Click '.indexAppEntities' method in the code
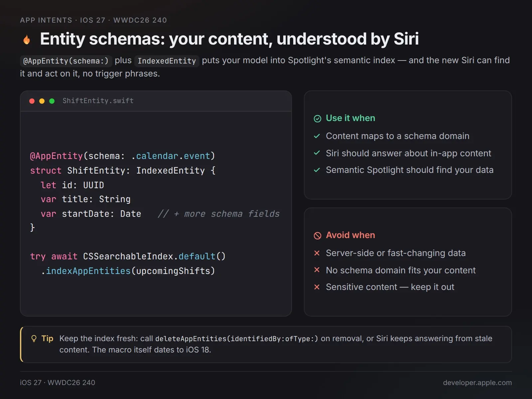 pos(85,271)
